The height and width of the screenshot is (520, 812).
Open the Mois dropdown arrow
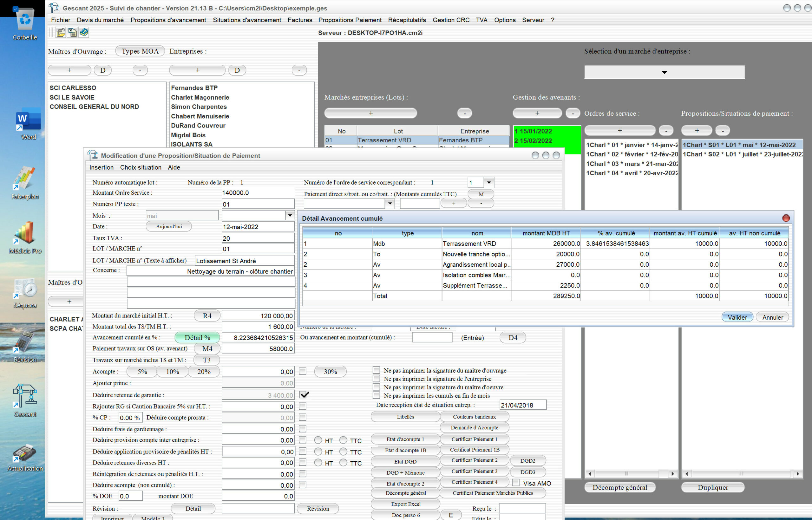[x=290, y=215]
